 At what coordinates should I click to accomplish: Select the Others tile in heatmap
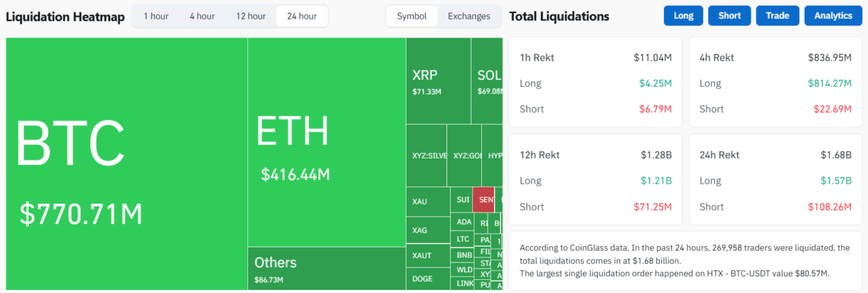(x=326, y=268)
